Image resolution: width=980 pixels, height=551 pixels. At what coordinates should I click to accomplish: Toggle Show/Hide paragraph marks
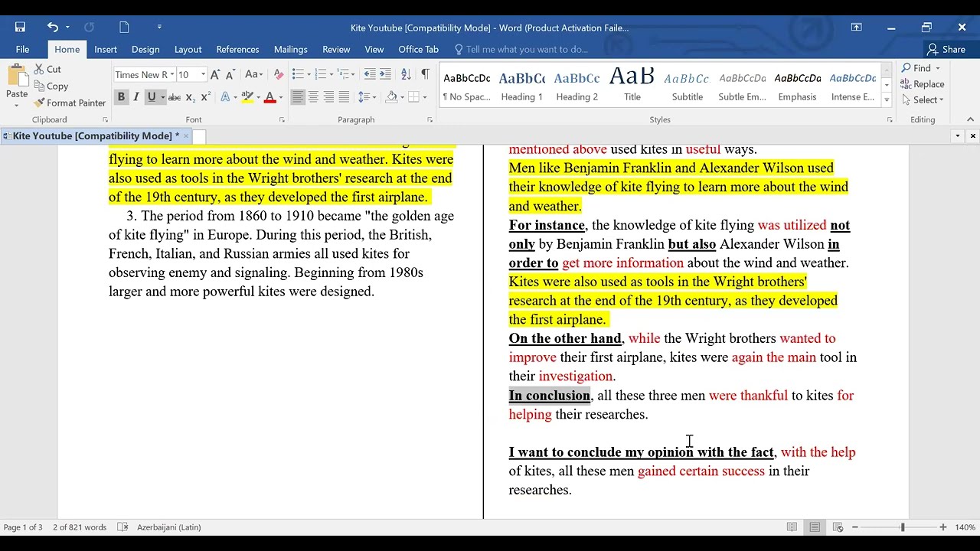pyautogui.click(x=426, y=74)
